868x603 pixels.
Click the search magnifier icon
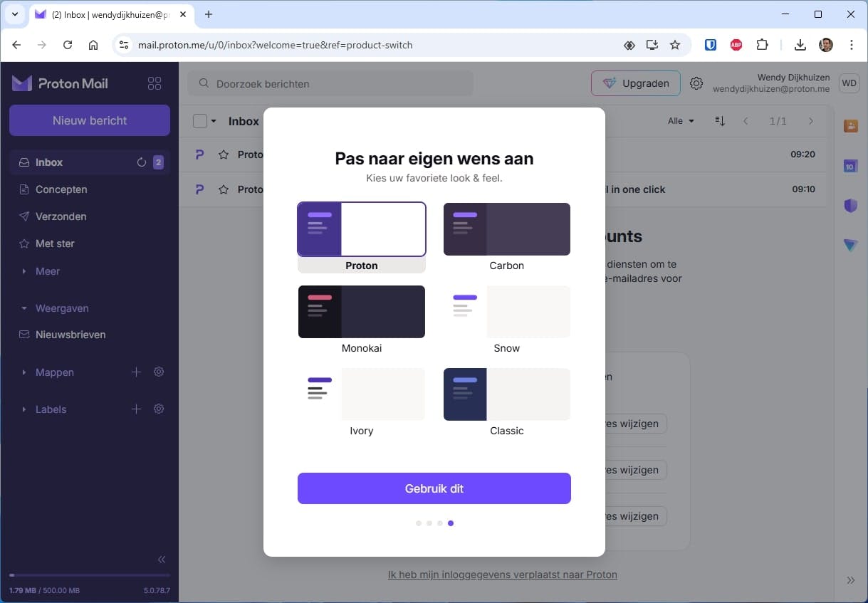click(204, 83)
